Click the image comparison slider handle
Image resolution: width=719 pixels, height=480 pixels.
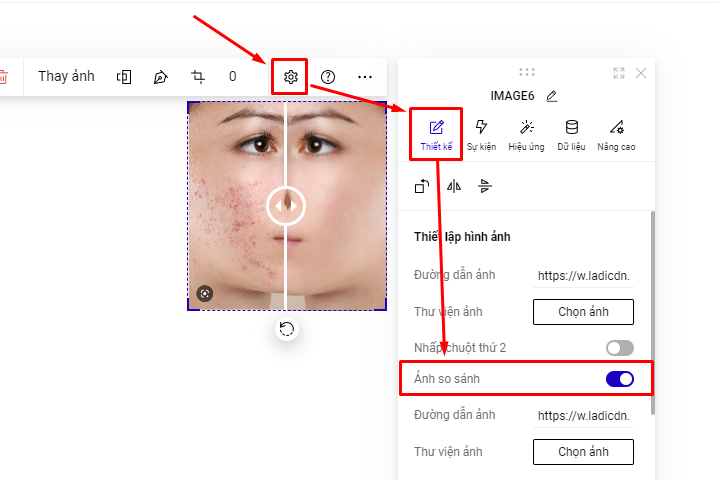287,206
